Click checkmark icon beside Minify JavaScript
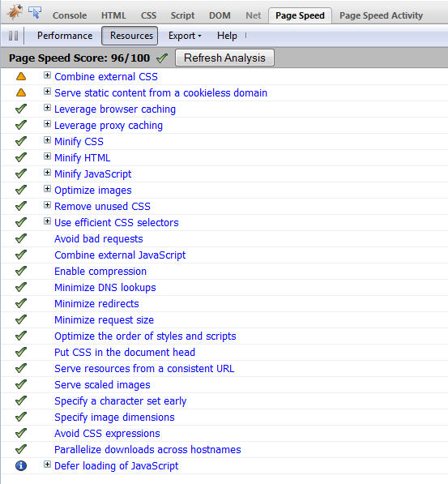Screen dimensions: 448x484 point(21,173)
